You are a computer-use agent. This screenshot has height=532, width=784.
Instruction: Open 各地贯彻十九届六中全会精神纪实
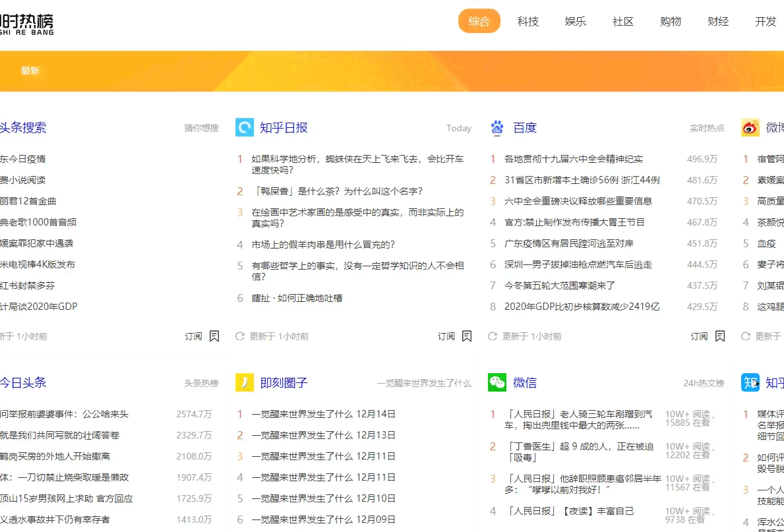[x=574, y=159]
